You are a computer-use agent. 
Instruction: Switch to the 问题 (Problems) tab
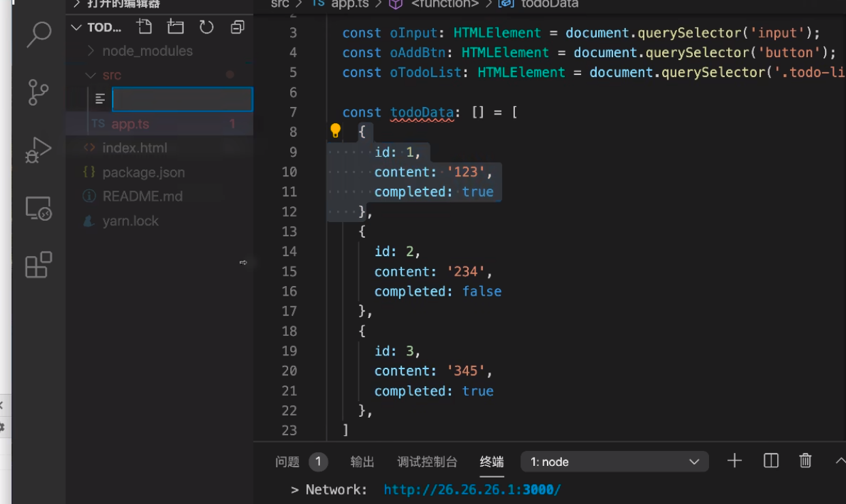coord(288,462)
